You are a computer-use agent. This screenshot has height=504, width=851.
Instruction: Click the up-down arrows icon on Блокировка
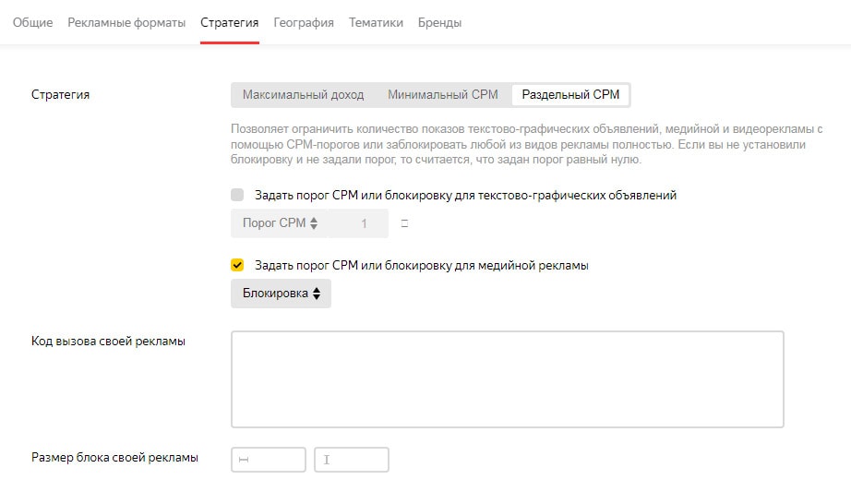(317, 294)
